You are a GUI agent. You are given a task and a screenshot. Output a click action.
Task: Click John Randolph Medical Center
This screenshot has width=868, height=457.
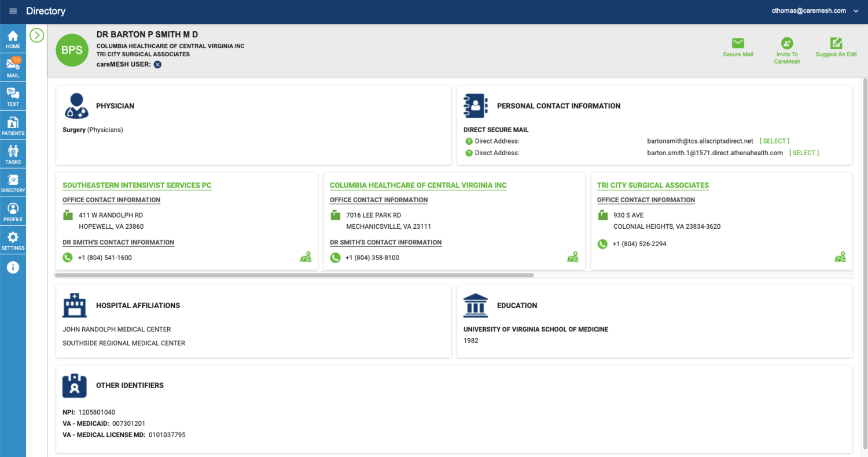click(x=117, y=330)
